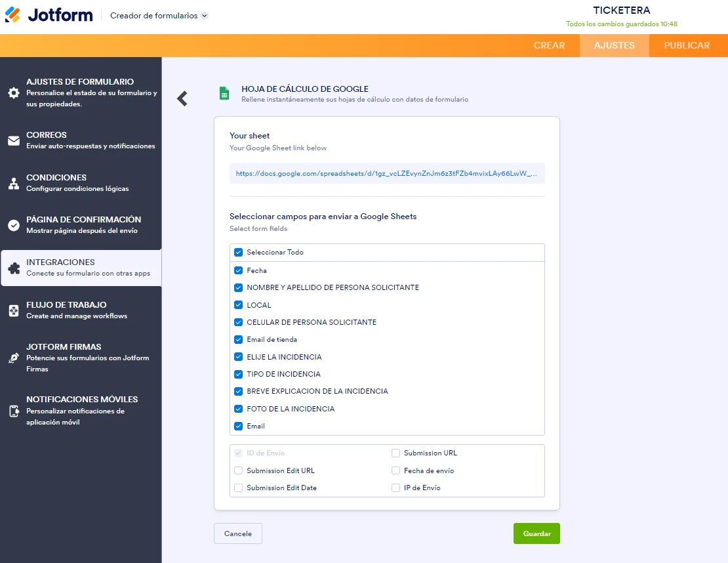Uncheck the Seleccionar Todo checkbox
The image size is (728, 563).
coord(238,252)
